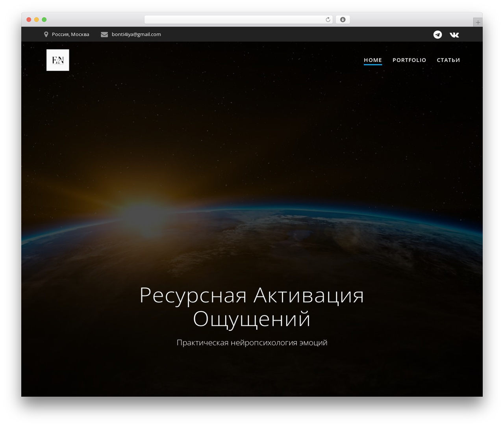Click the Россия, Москва location text
This screenshot has height=427, width=504.
(x=70, y=34)
